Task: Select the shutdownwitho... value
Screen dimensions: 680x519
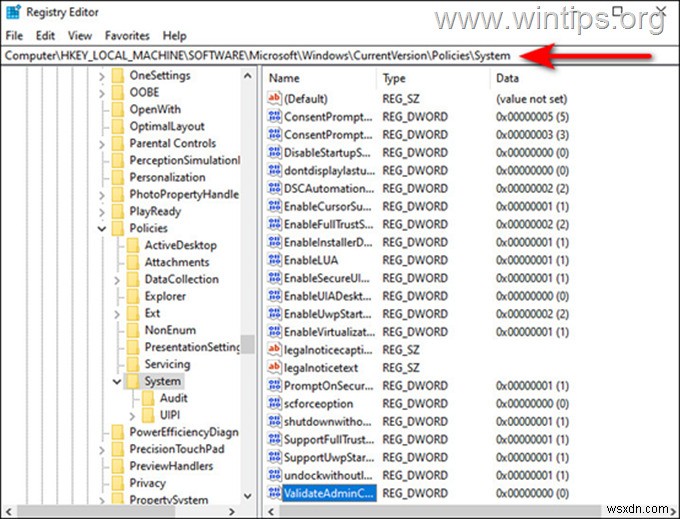Action: (327, 421)
